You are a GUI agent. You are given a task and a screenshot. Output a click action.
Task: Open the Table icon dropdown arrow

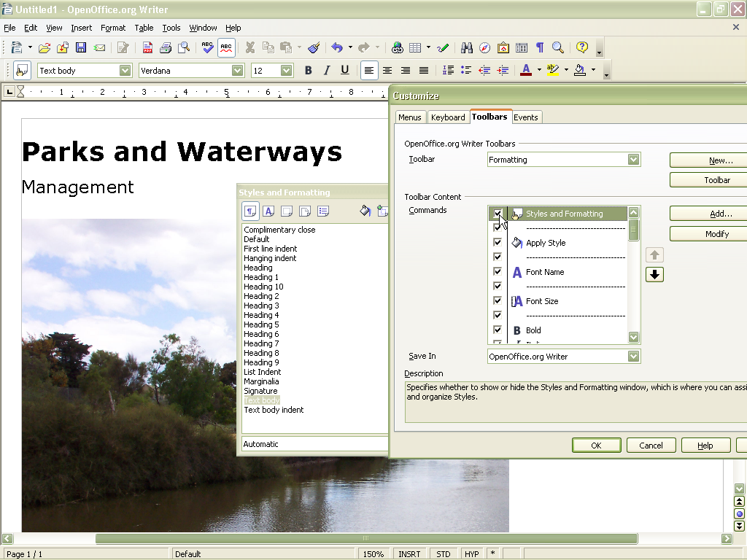428,47
